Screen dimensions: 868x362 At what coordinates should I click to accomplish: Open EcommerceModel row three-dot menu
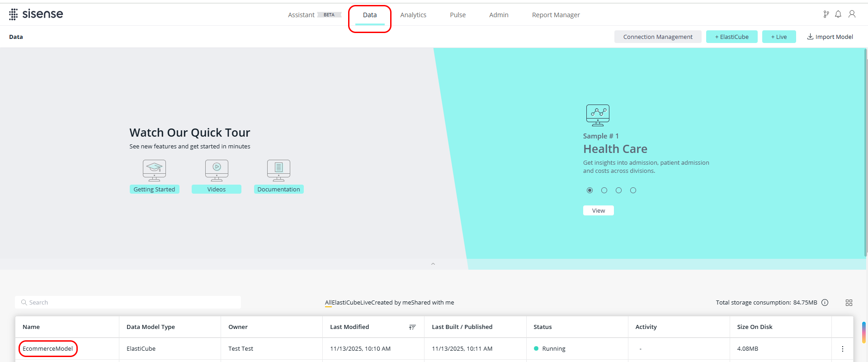point(842,349)
